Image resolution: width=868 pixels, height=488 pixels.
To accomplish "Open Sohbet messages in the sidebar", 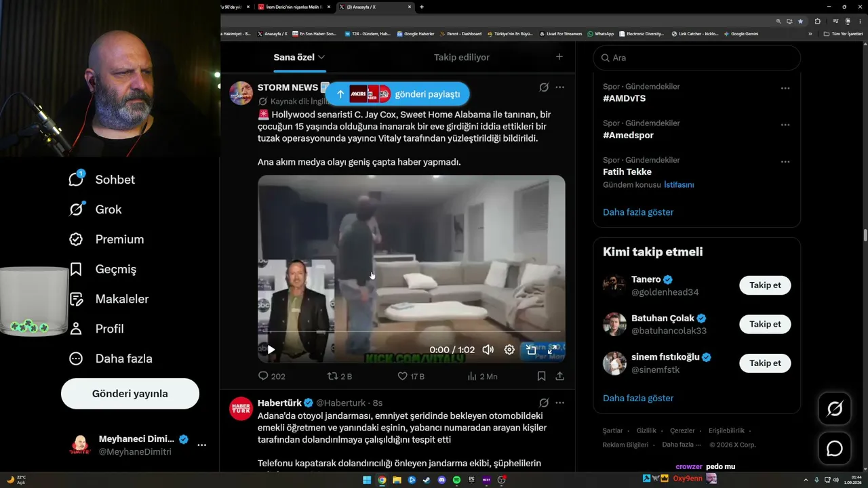I will tap(102, 180).
